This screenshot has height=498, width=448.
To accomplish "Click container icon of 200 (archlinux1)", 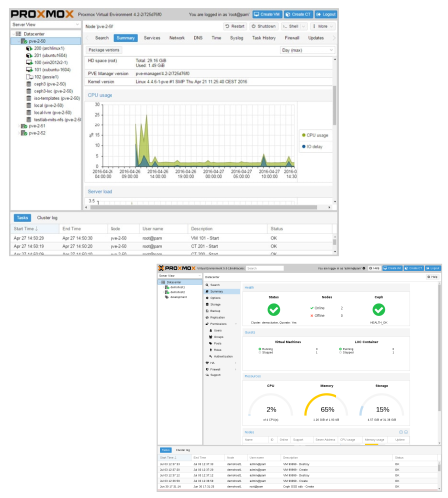I will [29, 48].
